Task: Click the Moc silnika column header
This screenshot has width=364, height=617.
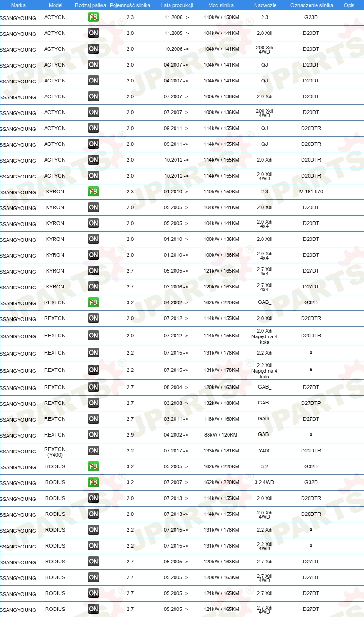Action: coord(222,5)
